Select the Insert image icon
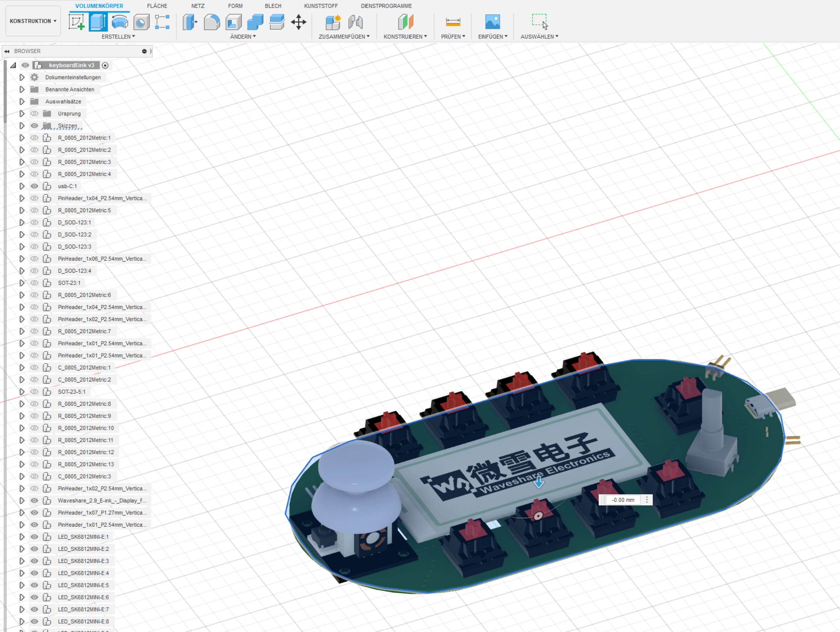 click(x=493, y=22)
